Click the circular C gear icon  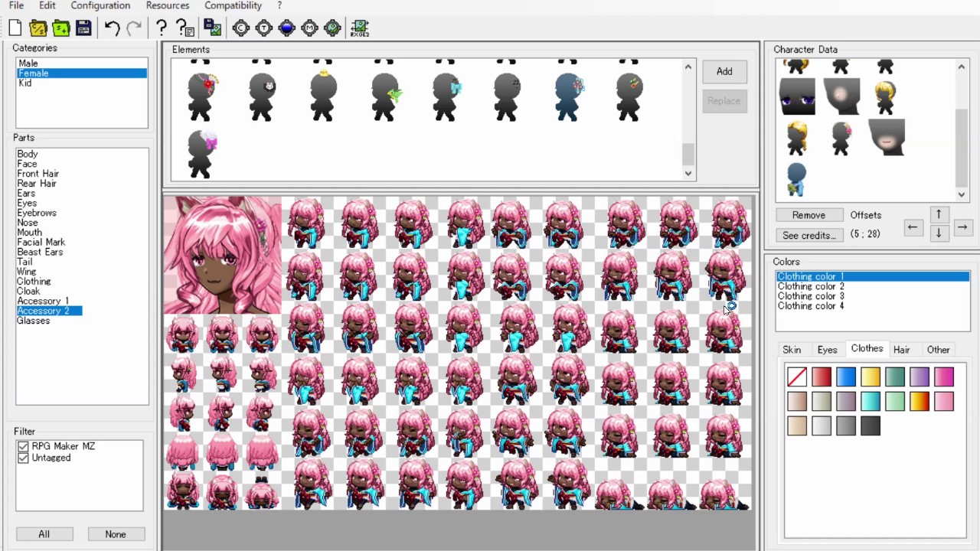tap(240, 28)
